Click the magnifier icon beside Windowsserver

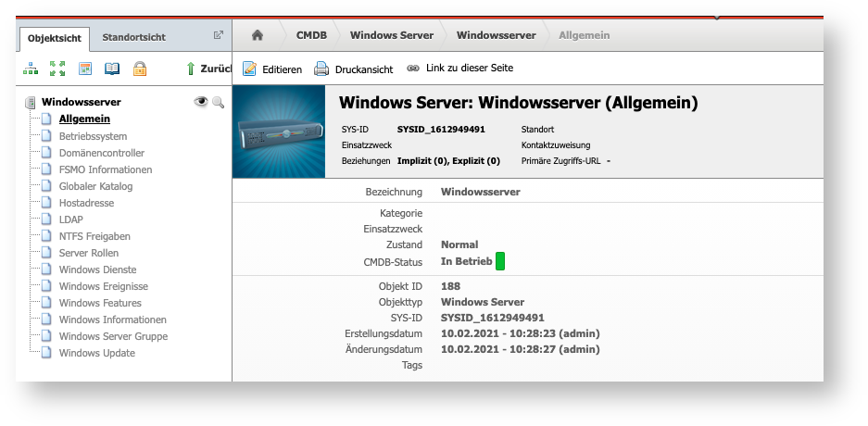(218, 102)
